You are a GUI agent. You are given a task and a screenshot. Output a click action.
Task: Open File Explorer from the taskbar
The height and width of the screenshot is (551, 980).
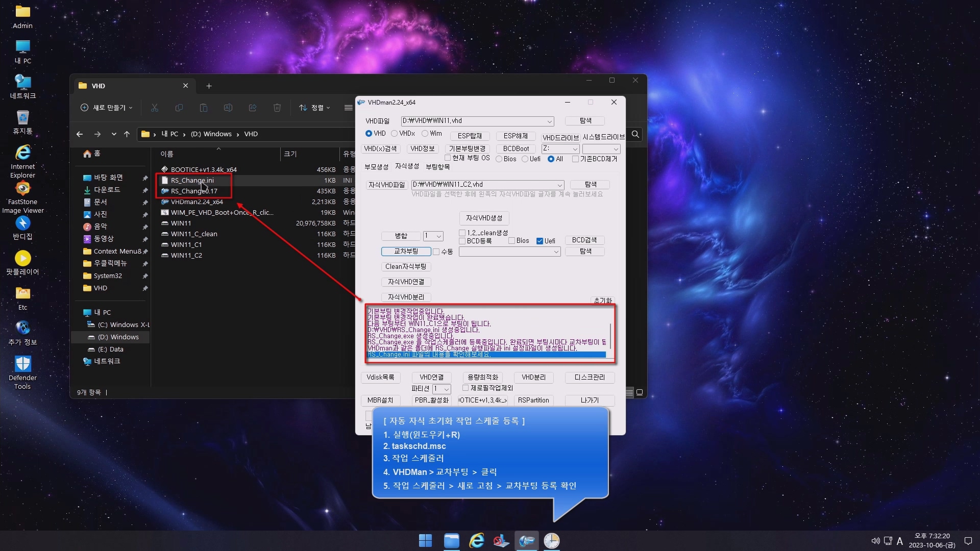451,540
